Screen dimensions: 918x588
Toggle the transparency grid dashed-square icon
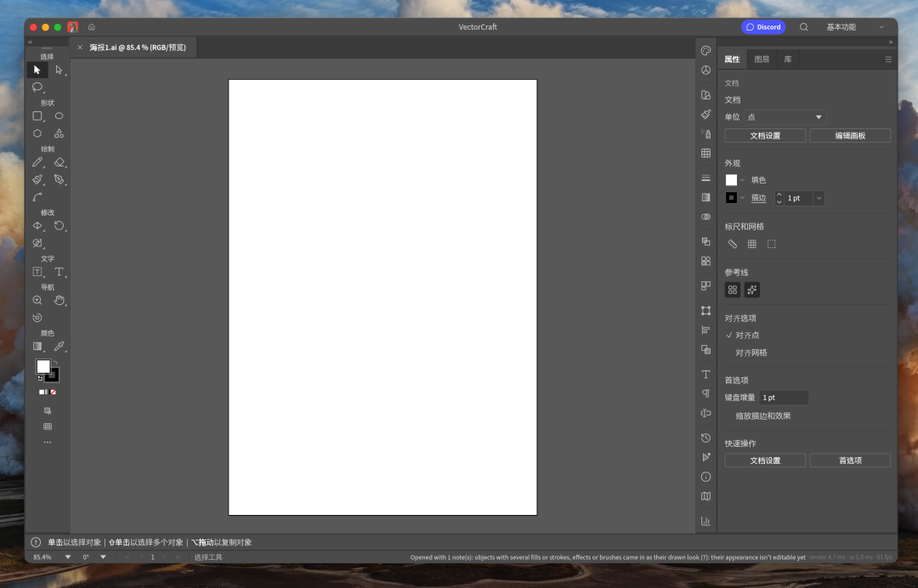(x=772, y=244)
